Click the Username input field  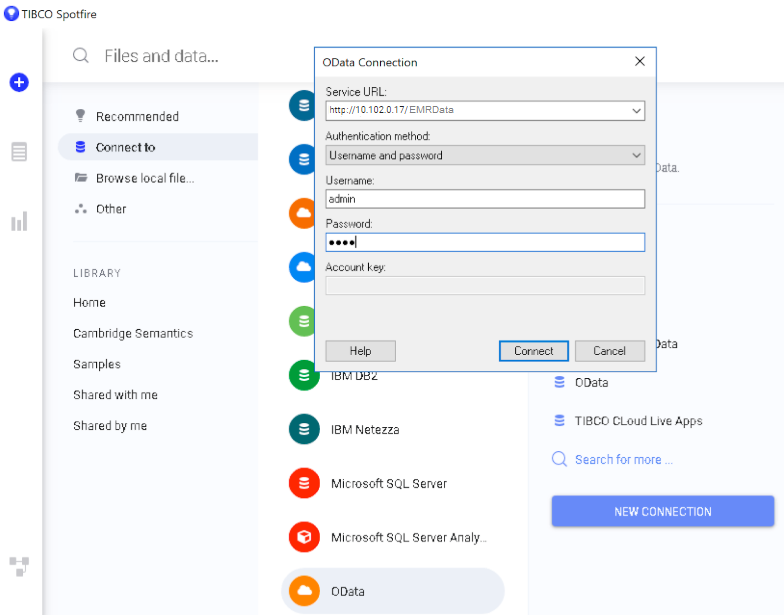[x=485, y=199]
